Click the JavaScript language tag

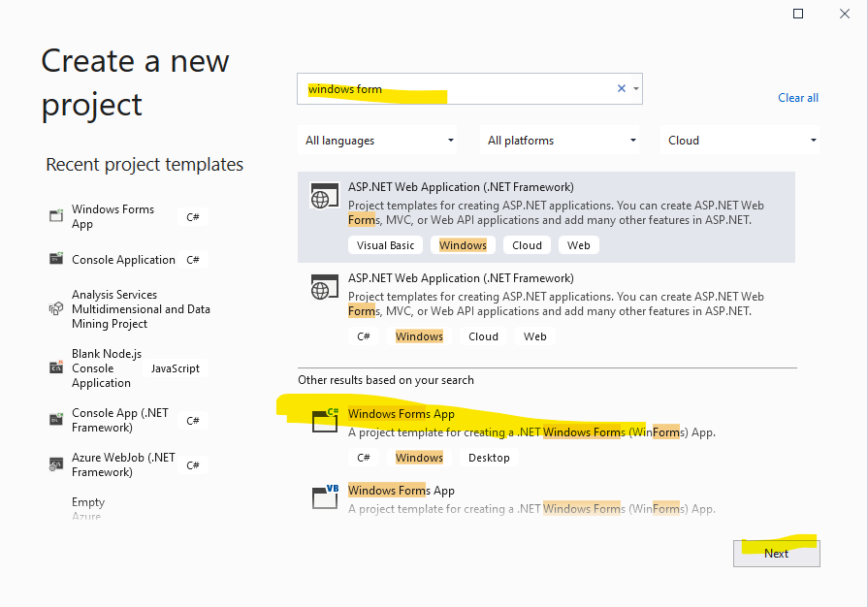(x=175, y=368)
